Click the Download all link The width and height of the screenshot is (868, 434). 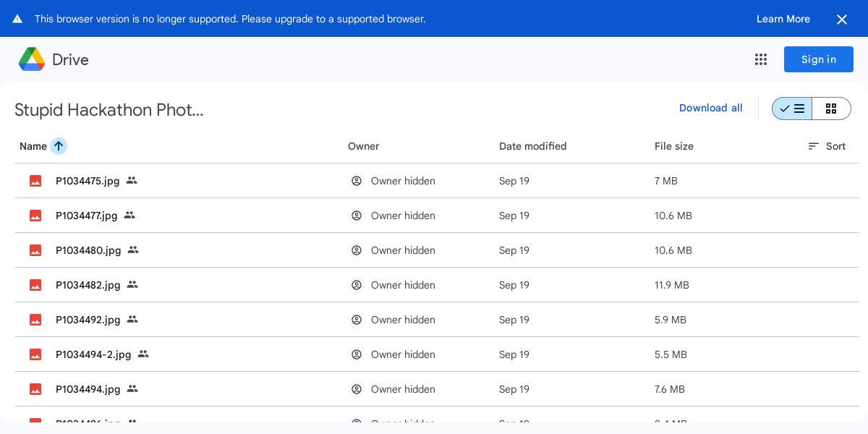click(710, 108)
